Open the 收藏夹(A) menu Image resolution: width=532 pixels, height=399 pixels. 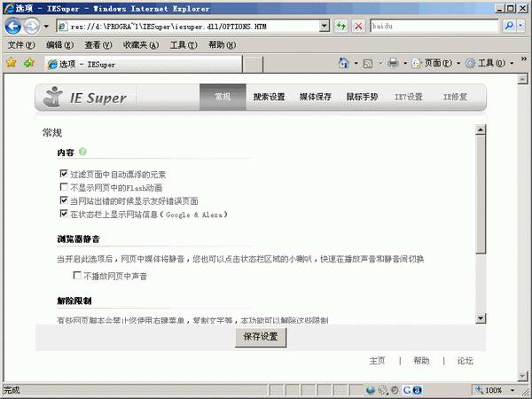pos(141,45)
